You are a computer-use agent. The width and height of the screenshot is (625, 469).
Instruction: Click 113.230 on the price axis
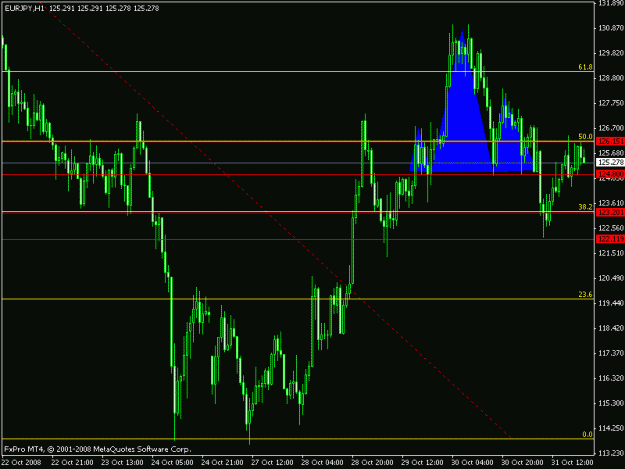point(611,453)
